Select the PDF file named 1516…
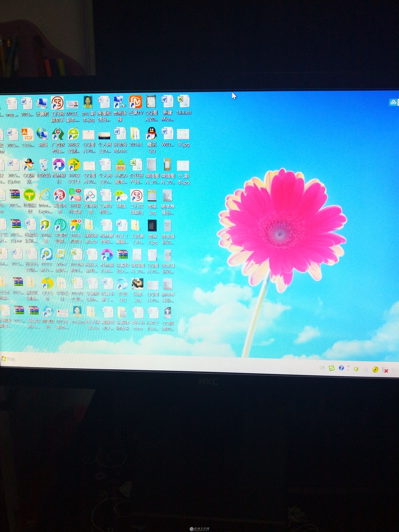 coord(28,138)
